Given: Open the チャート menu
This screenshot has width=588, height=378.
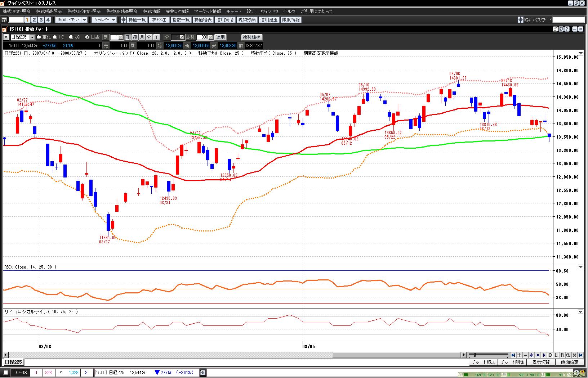Looking at the screenshot, I should coord(233,12).
